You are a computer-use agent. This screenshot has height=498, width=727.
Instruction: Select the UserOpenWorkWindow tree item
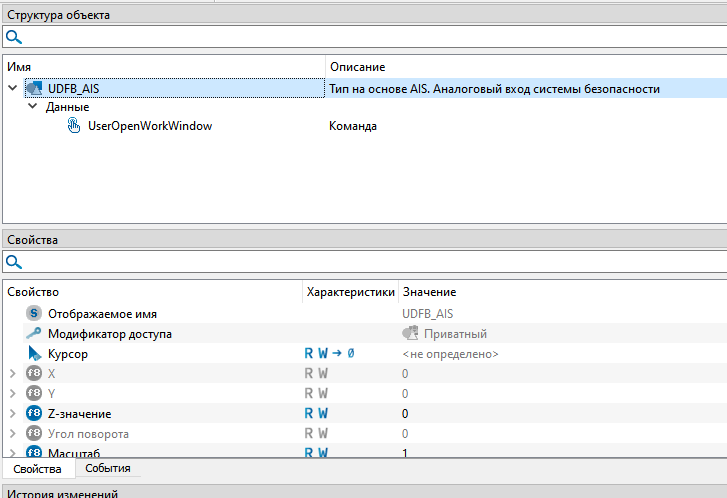pos(150,126)
